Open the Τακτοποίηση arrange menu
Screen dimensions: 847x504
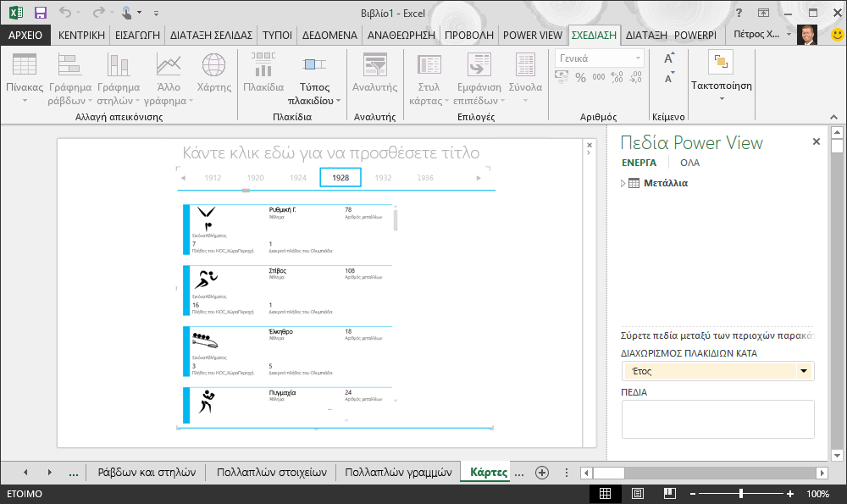click(x=721, y=75)
